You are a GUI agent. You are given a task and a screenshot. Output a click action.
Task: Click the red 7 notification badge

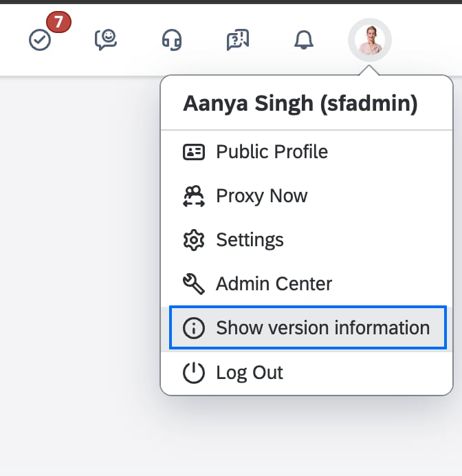[x=58, y=22]
